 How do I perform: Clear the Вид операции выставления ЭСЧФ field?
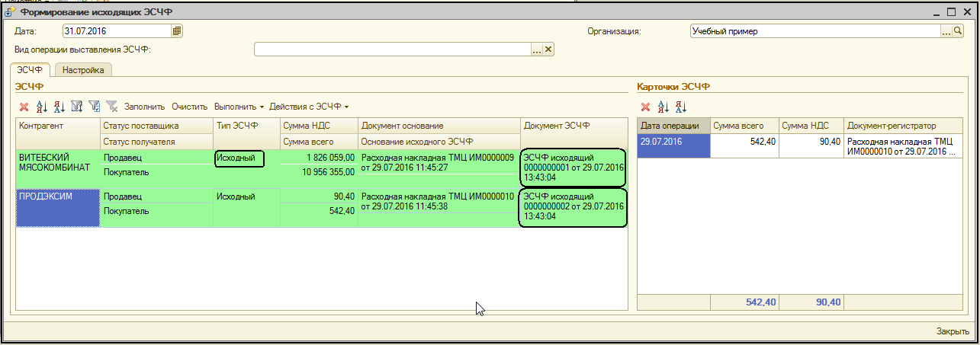pos(548,50)
